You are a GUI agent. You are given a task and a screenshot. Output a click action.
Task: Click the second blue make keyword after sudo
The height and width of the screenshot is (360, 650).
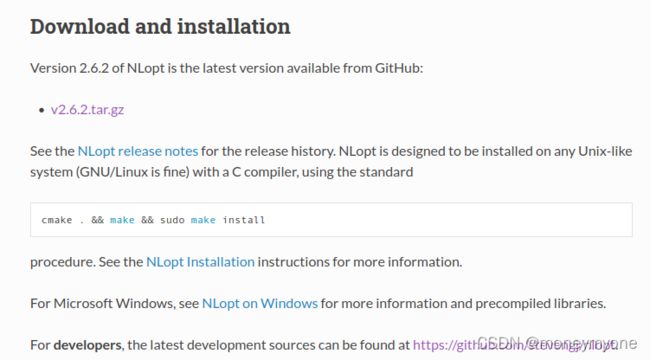pyautogui.click(x=203, y=220)
